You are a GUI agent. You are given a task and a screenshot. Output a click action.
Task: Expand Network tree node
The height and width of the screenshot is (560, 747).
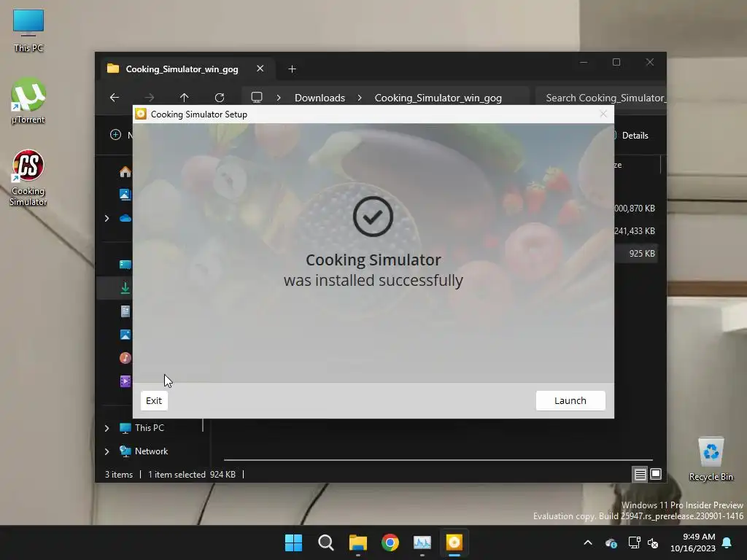[107, 451]
